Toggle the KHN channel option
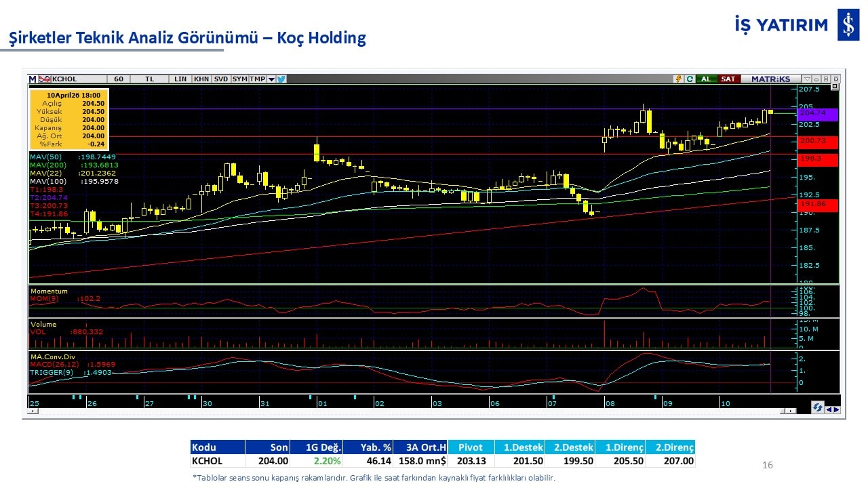The image size is (868, 488). coord(201,79)
